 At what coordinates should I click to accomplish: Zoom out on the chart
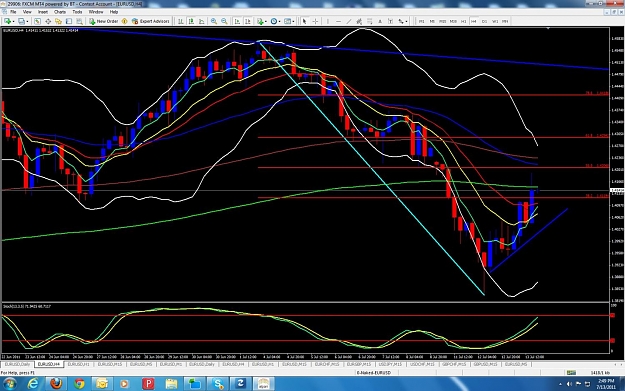pyautogui.click(x=224, y=21)
